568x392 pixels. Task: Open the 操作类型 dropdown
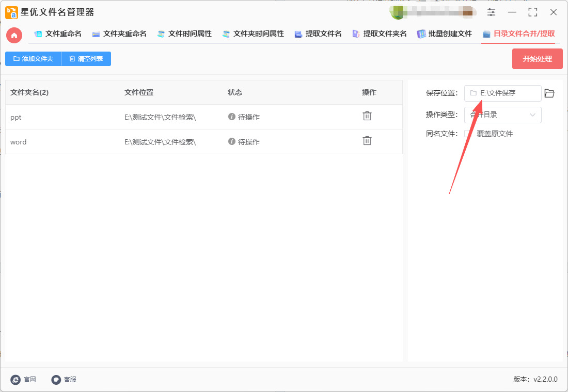[x=503, y=115]
